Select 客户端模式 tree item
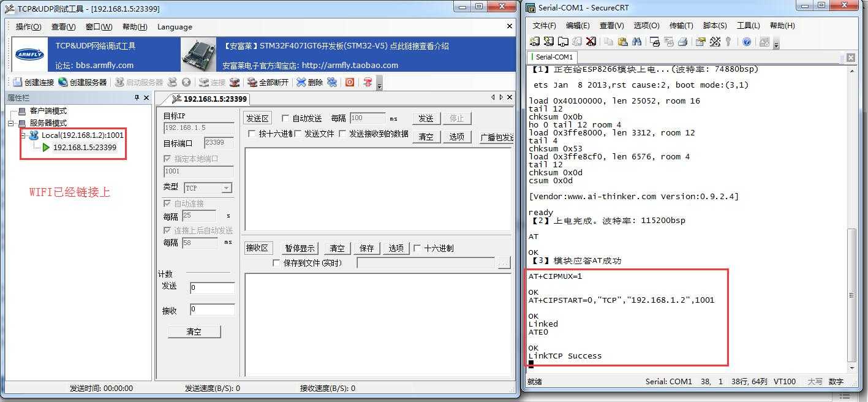The height and width of the screenshot is (402, 868). [48, 111]
